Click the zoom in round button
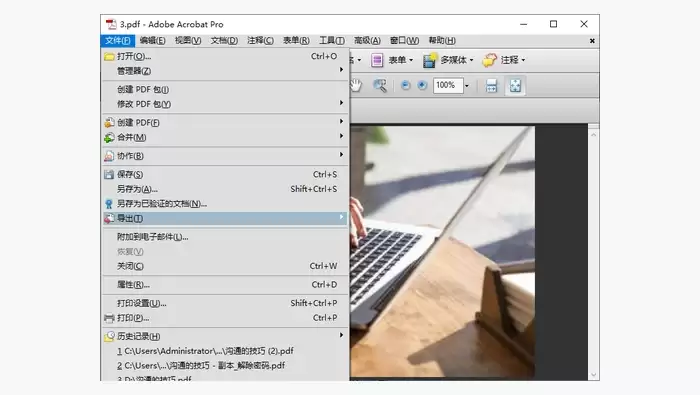The width and height of the screenshot is (700, 395). (x=422, y=85)
